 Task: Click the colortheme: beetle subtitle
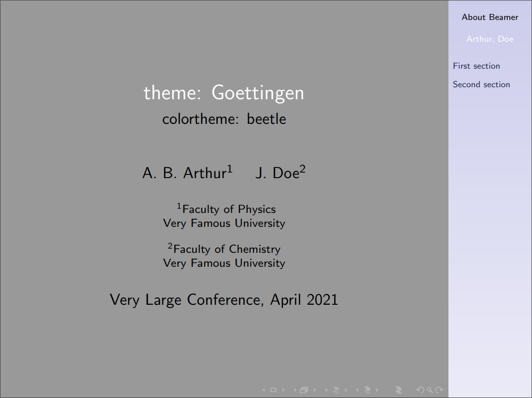224,119
